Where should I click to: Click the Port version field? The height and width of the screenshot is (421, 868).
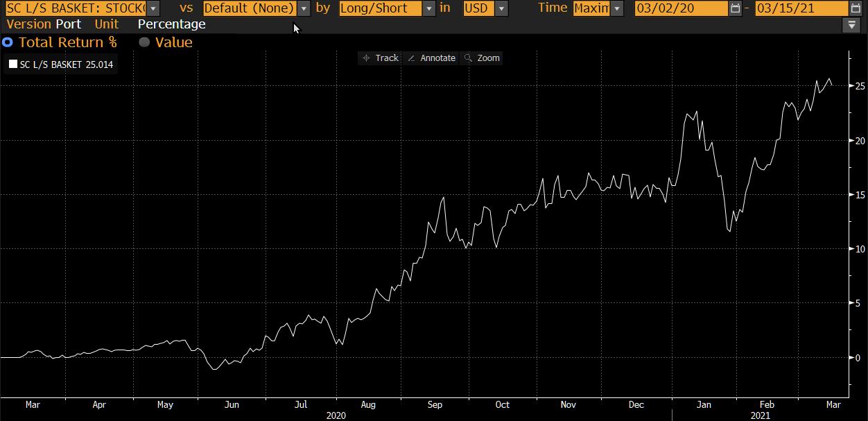[68, 24]
